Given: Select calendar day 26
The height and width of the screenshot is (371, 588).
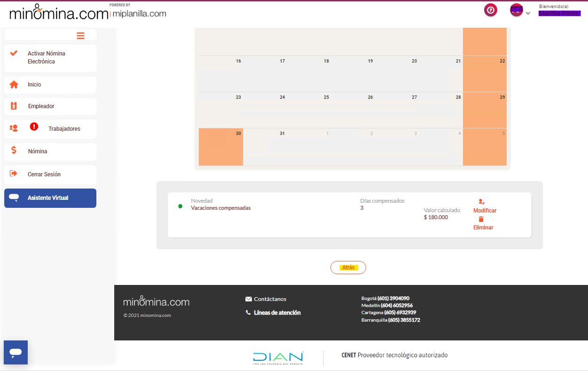Looking at the screenshot, I should [353, 110].
